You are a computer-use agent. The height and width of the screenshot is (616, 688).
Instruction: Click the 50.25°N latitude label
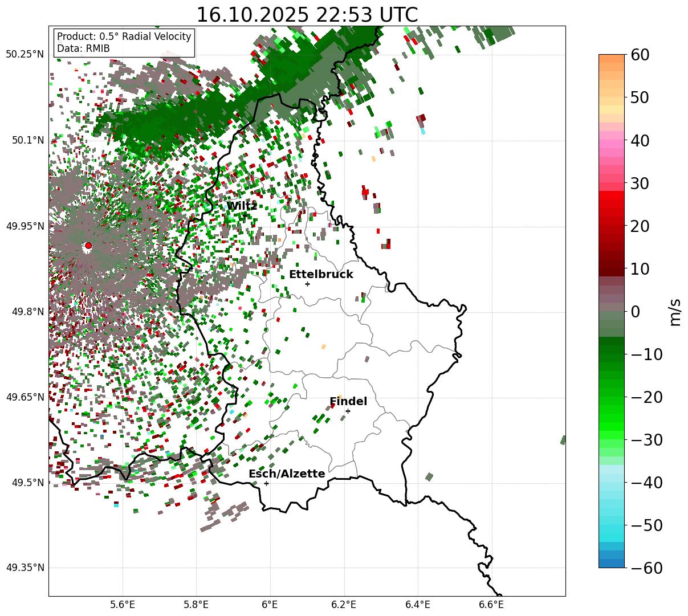pos(25,55)
